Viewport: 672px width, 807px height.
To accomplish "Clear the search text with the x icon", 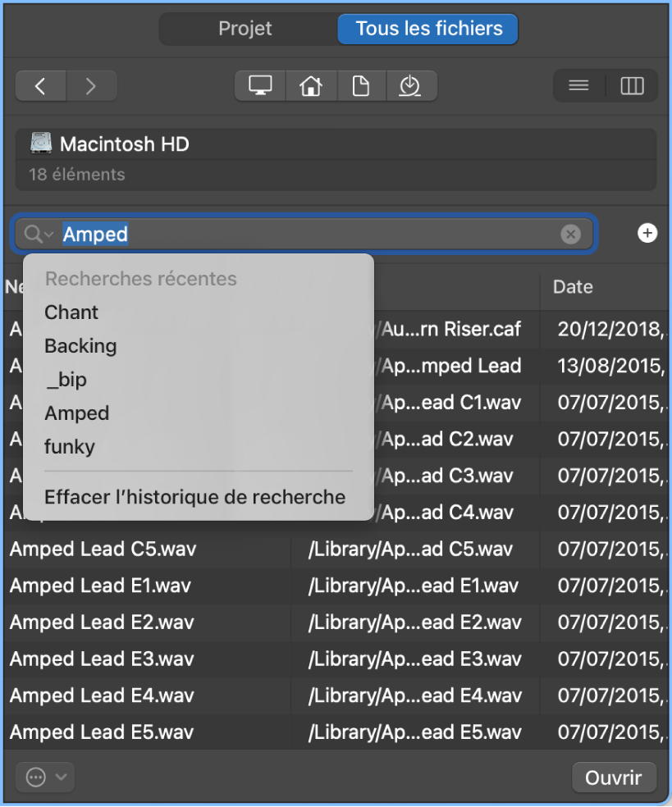I will pos(571,234).
